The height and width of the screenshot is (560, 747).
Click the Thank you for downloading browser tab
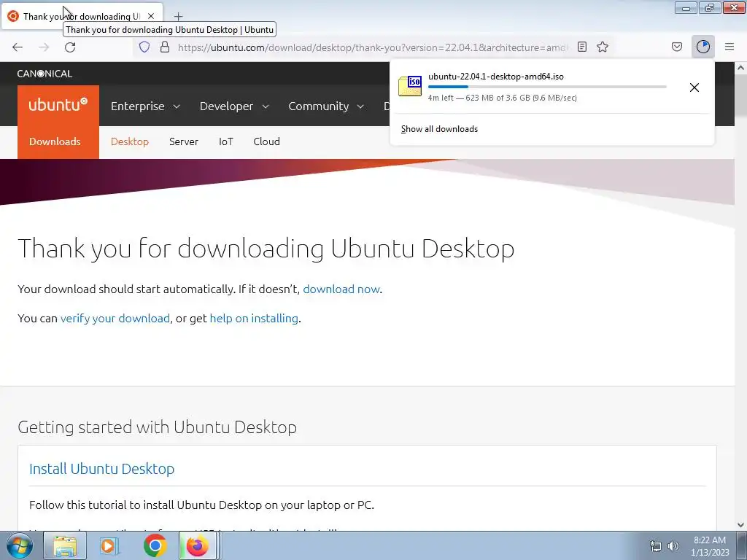coord(82,16)
